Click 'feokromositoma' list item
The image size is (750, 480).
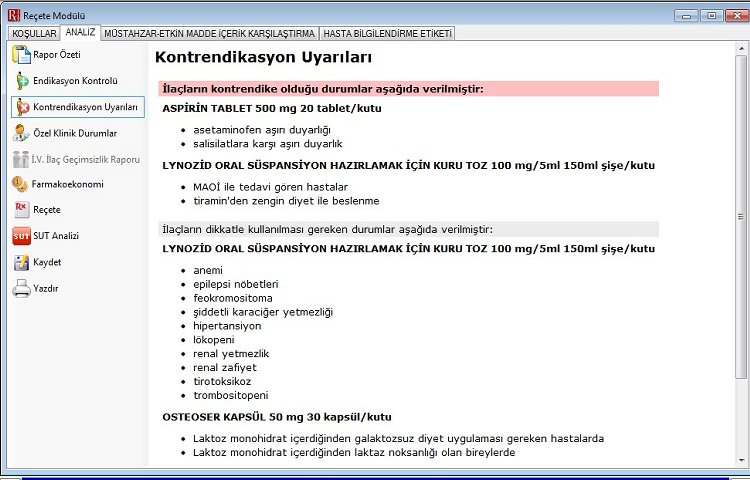[233, 298]
